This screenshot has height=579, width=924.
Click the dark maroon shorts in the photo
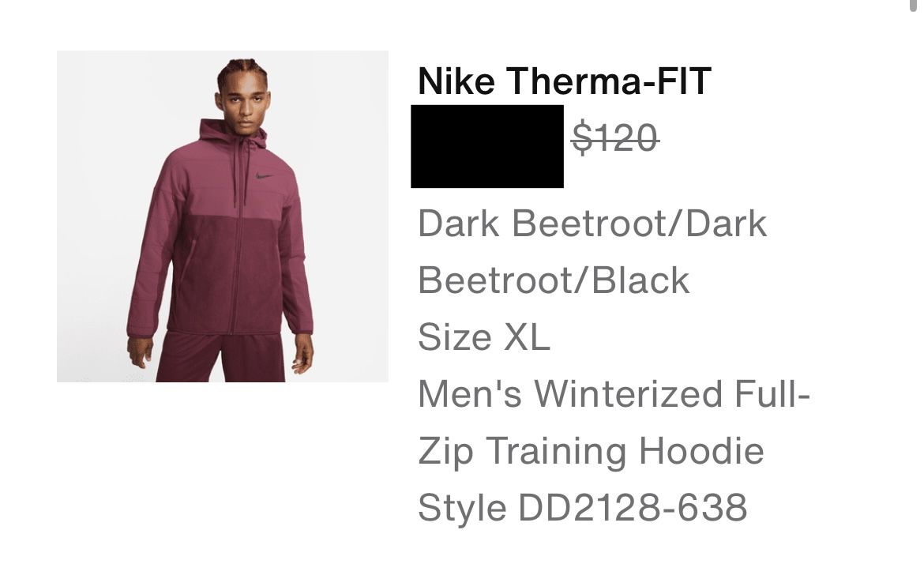pyautogui.click(x=221, y=357)
